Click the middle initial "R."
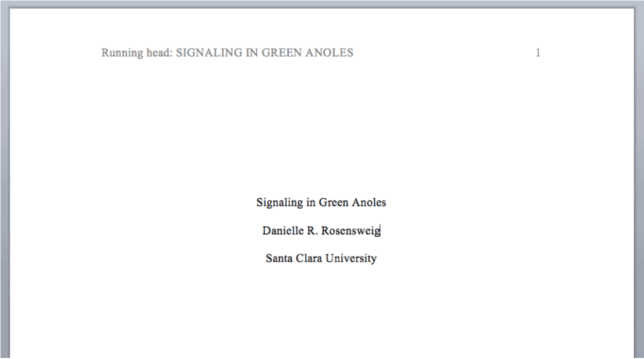Screen dimensions: 644x359 click(x=312, y=231)
